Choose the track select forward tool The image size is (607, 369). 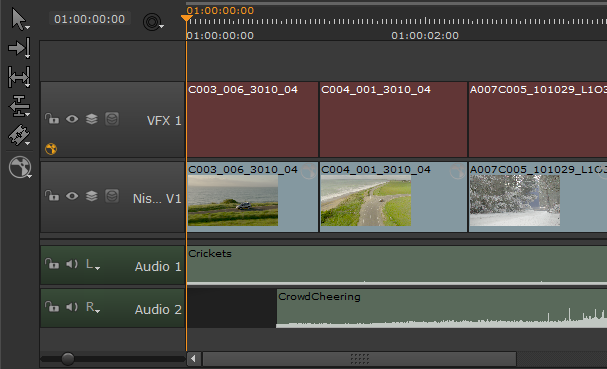(x=19, y=48)
